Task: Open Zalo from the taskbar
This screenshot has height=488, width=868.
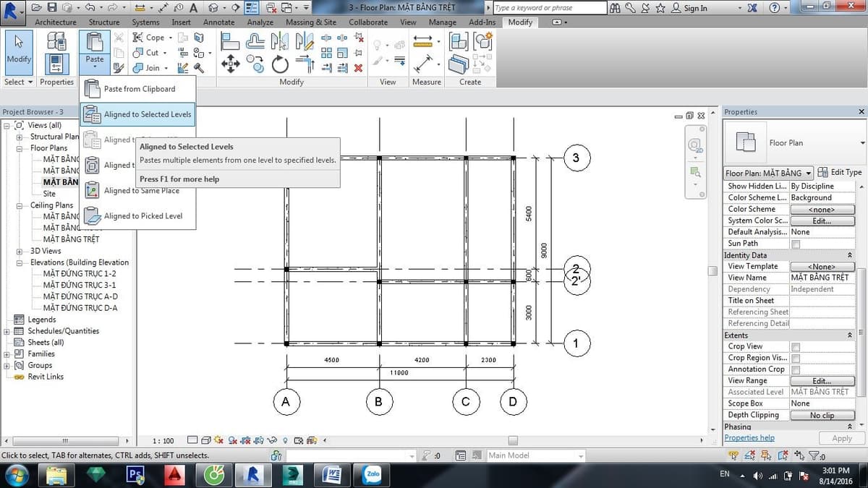Action: point(373,475)
